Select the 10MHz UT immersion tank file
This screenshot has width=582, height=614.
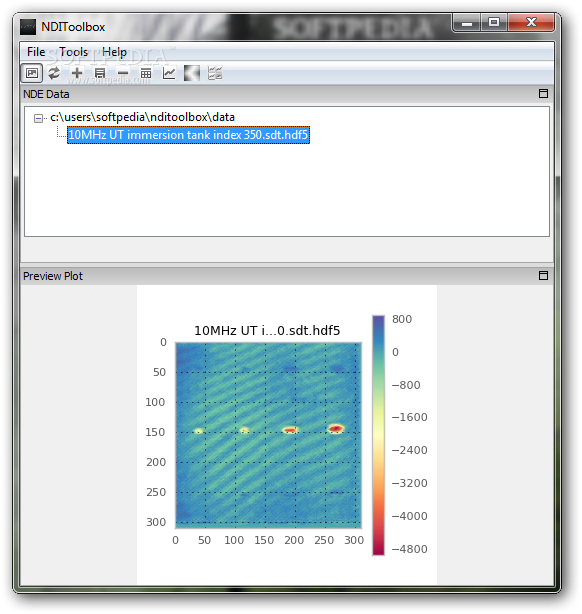click(x=188, y=135)
